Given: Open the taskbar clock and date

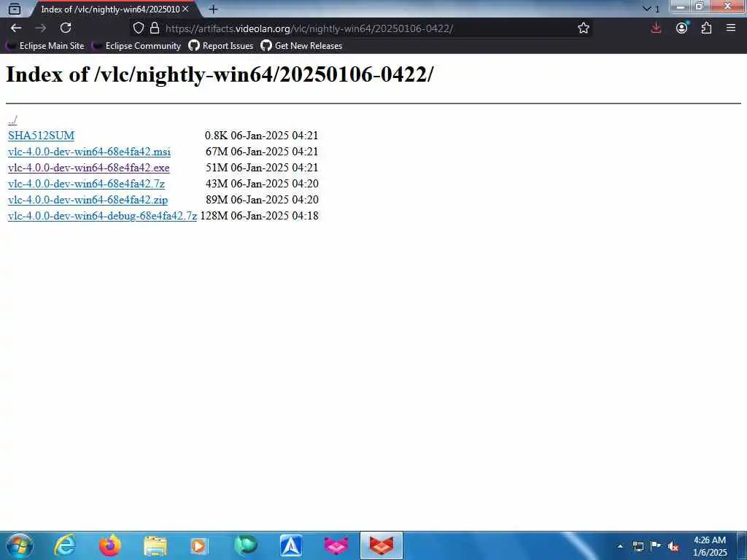Looking at the screenshot, I should pyautogui.click(x=710, y=546).
